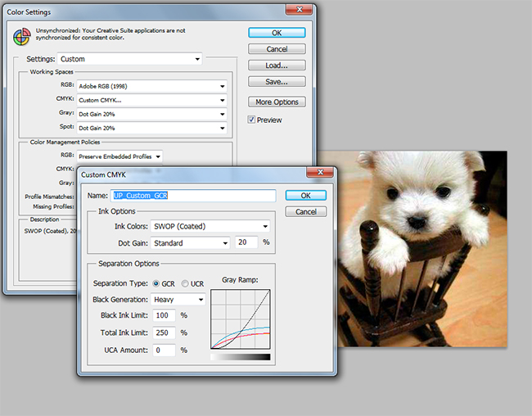The height and width of the screenshot is (416, 532).
Task: Click the Gray Ramp curve graph
Action: [x=240, y=319]
